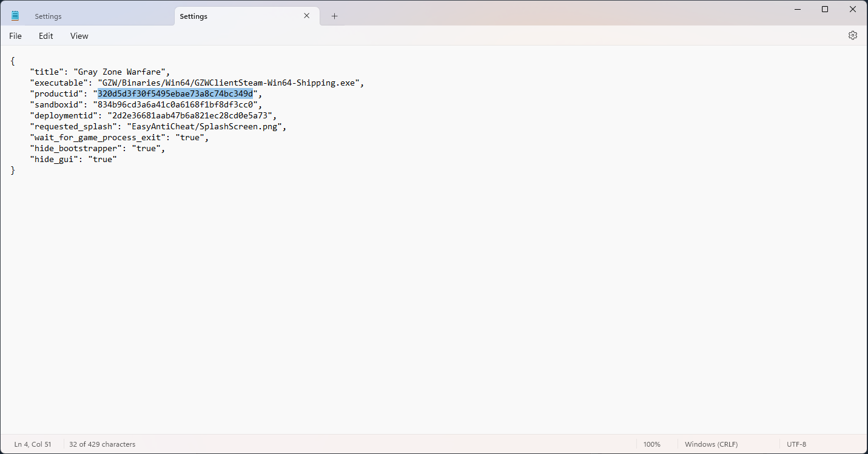Click the "requested_splash" key

pos(73,126)
